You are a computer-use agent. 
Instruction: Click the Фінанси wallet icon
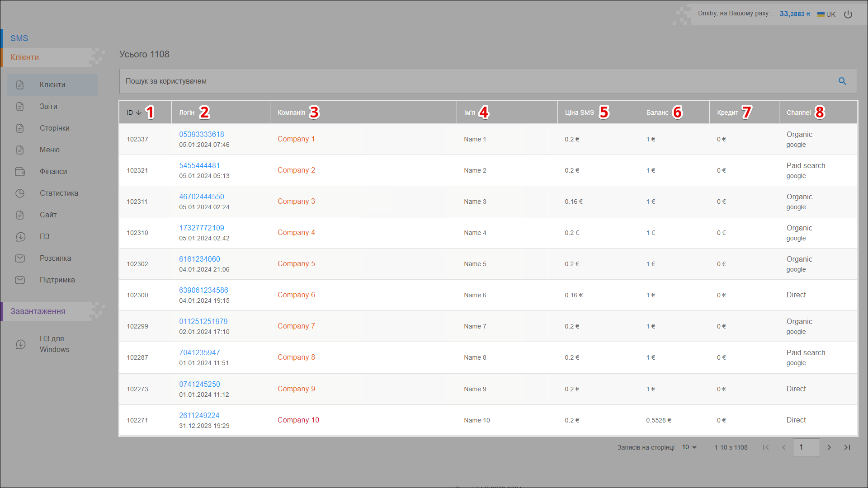click(20, 172)
